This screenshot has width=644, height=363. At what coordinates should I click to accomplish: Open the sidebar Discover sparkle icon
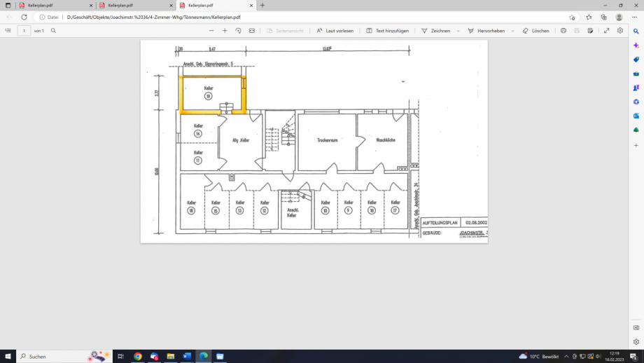click(x=636, y=46)
